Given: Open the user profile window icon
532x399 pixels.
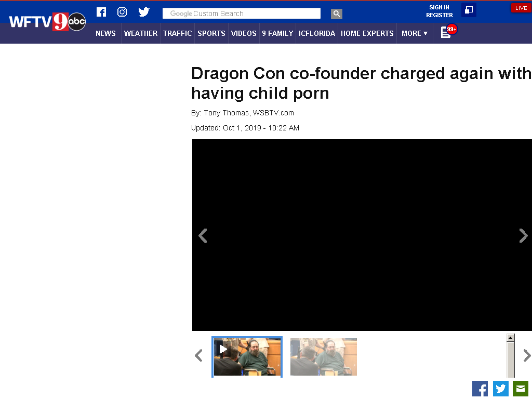Looking at the screenshot, I should (469, 9).
